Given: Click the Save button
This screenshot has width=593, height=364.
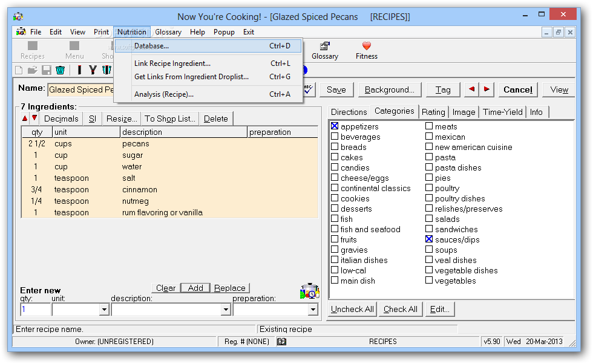Looking at the screenshot, I should 336,90.
